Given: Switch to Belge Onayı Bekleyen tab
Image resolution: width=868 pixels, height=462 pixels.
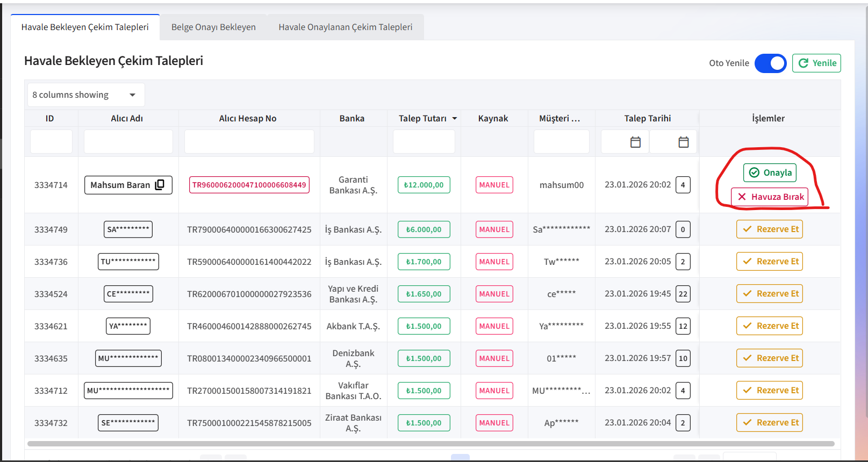Looking at the screenshot, I should pos(213,27).
